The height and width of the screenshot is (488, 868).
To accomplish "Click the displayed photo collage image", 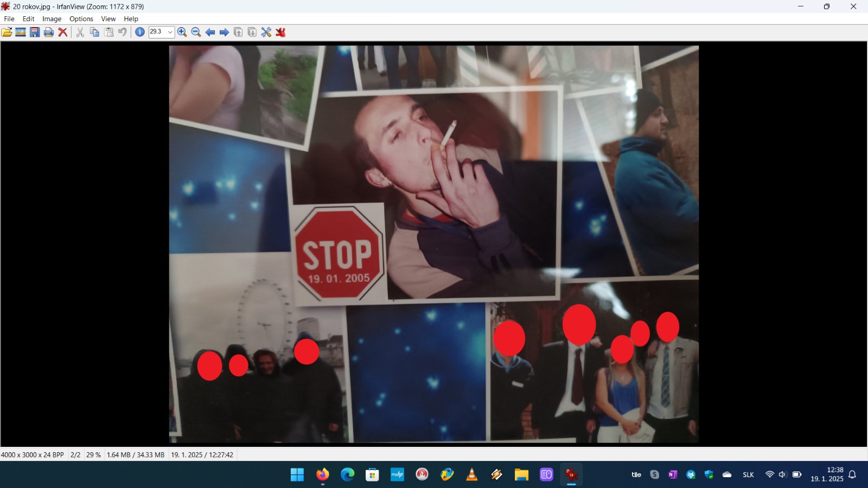I will [433, 244].
